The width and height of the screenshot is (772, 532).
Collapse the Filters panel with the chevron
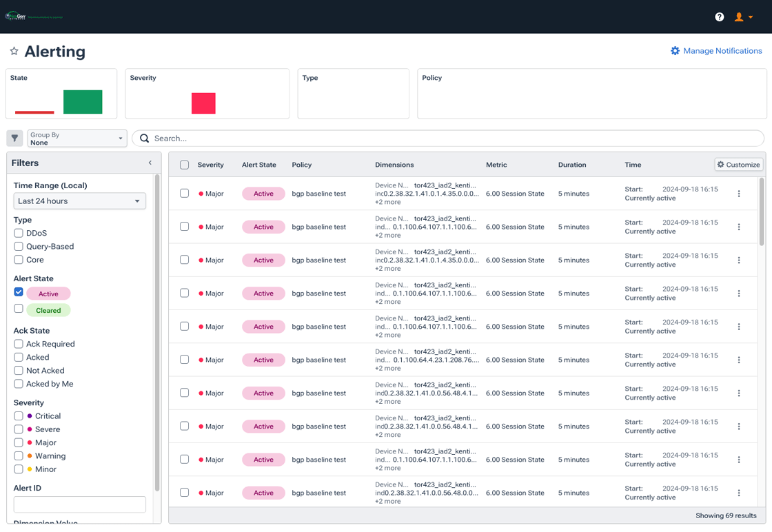(x=150, y=162)
